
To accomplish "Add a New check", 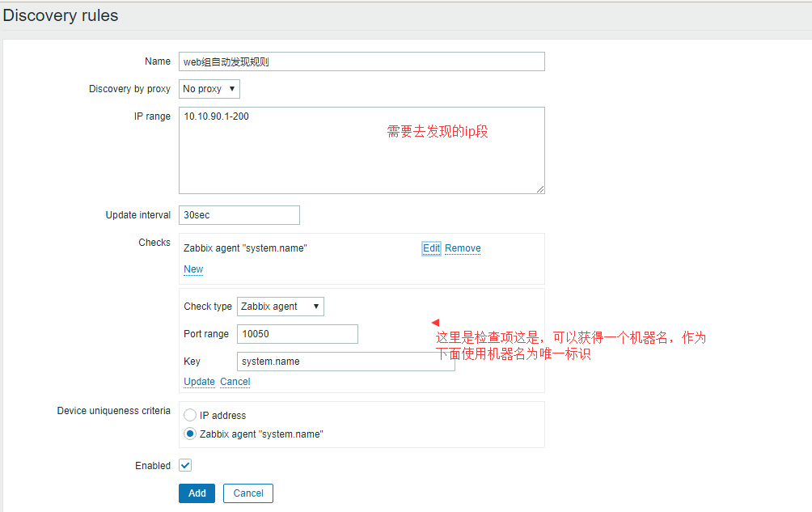I will (193, 269).
